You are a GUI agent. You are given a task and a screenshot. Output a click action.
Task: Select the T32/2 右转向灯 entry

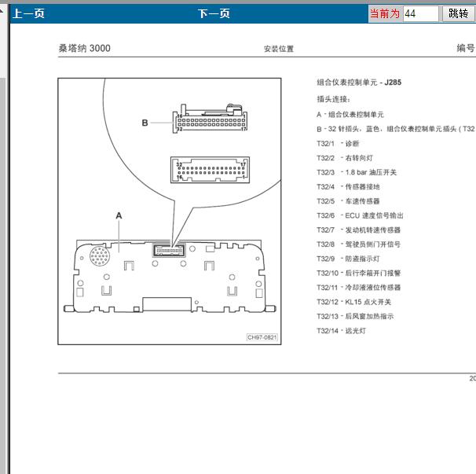(x=345, y=158)
